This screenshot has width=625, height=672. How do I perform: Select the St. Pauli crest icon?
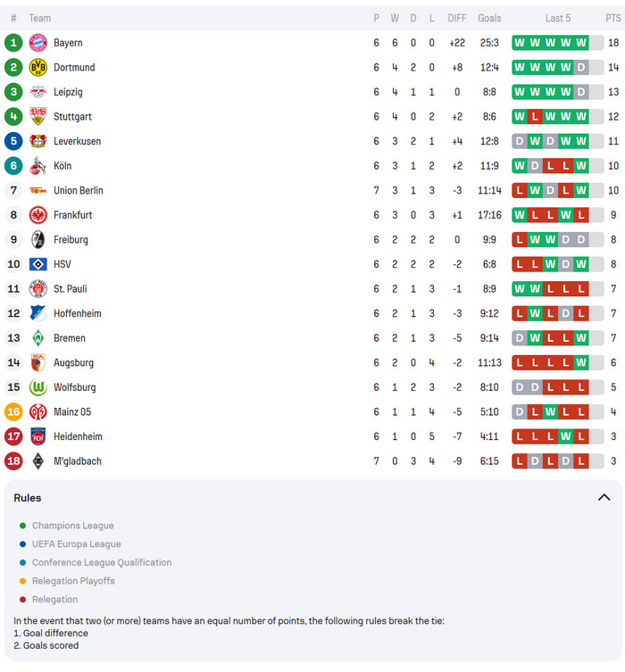(38, 289)
